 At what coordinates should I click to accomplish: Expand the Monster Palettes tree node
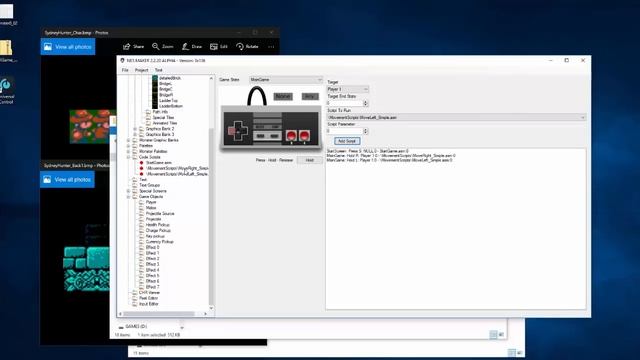tap(129, 151)
